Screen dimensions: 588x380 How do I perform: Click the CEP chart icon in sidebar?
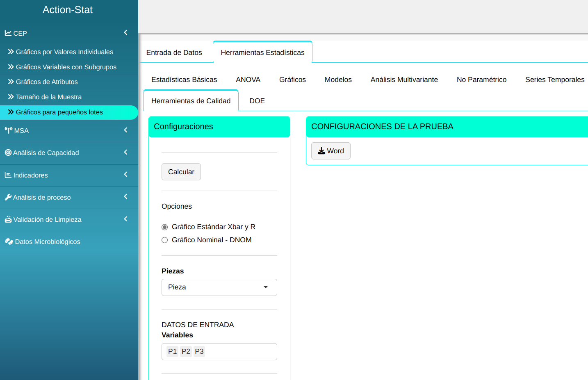(x=8, y=33)
